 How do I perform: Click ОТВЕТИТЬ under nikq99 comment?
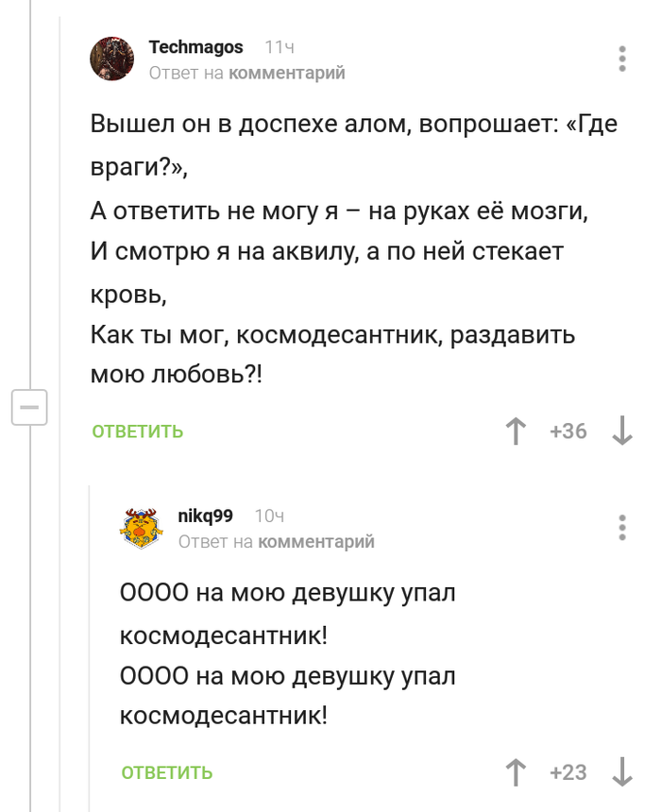[167, 773]
